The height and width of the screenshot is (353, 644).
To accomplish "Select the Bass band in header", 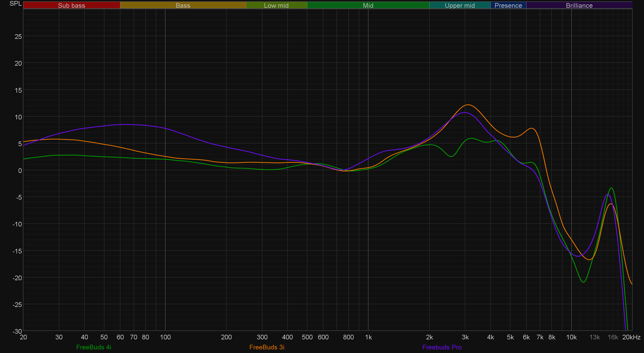I will coord(183,5).
